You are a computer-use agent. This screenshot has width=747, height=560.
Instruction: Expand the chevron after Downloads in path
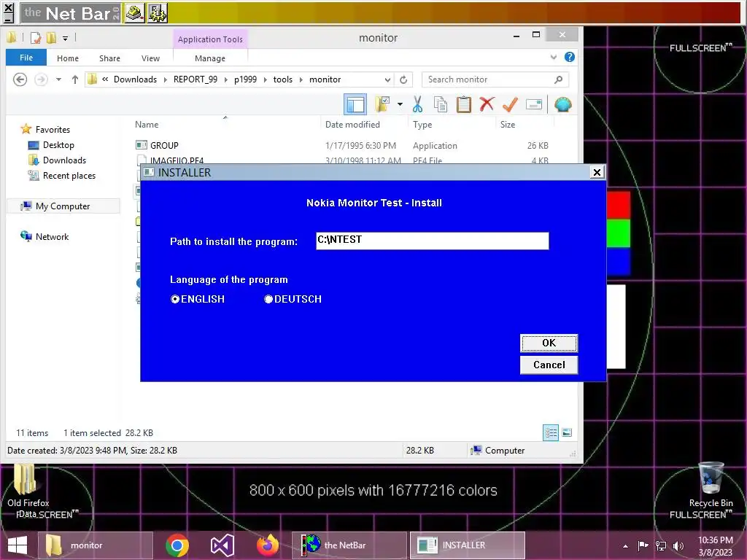coord(166,79)
